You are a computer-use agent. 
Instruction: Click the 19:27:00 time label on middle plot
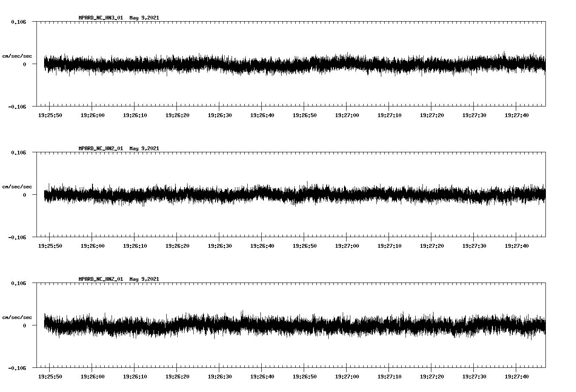347,245
